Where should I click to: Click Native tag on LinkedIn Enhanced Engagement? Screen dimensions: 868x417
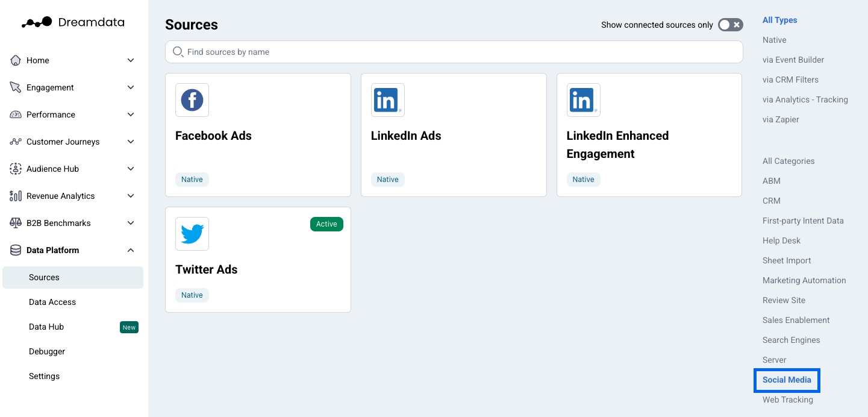point(584,179)
